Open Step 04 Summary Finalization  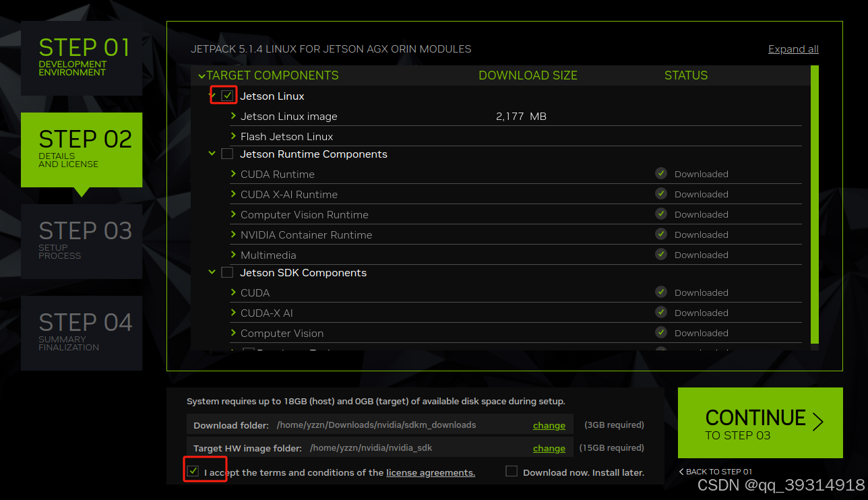tap(82, 333)
